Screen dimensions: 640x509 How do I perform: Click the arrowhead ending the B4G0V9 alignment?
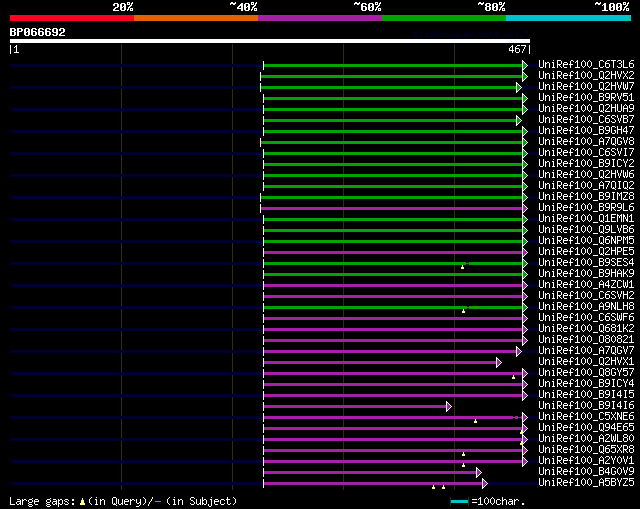(x=479, y=473)
